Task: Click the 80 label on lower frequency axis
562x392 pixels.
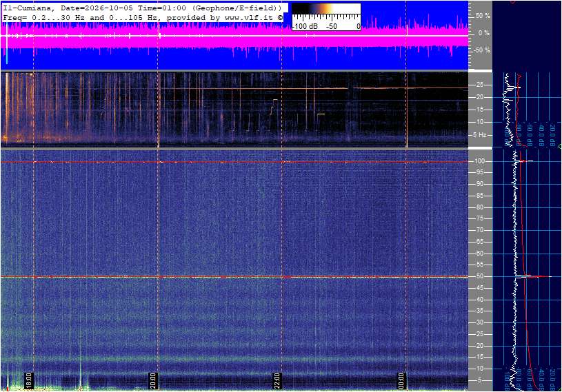Action: tap(479, 207)
